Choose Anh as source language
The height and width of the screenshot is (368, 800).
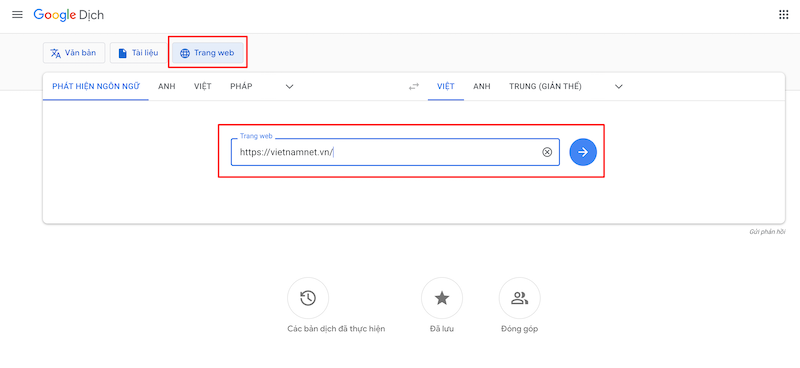point(167,86)
